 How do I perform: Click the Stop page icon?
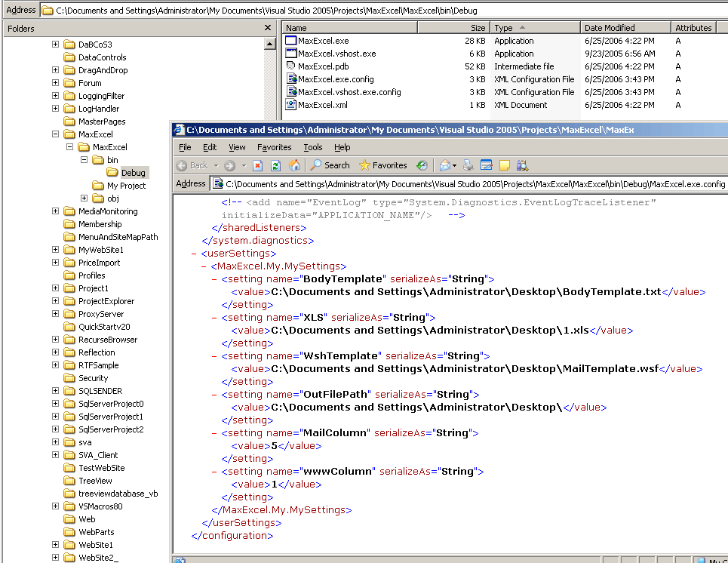point(258,165)
